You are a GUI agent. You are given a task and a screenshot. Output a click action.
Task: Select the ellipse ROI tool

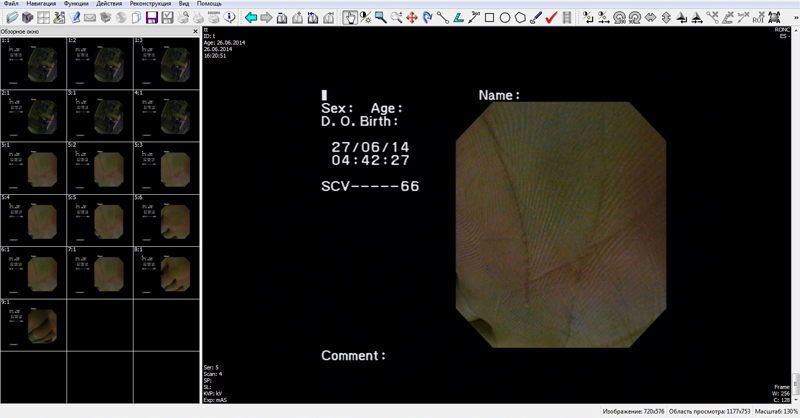click(x=505, y=18)
